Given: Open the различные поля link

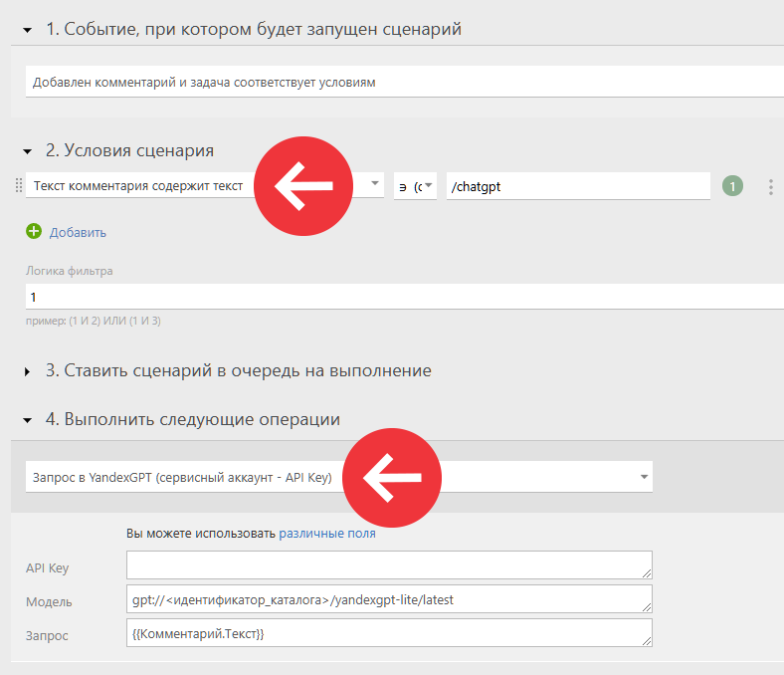Looking at the screenshot, I should tap(327, 534).
